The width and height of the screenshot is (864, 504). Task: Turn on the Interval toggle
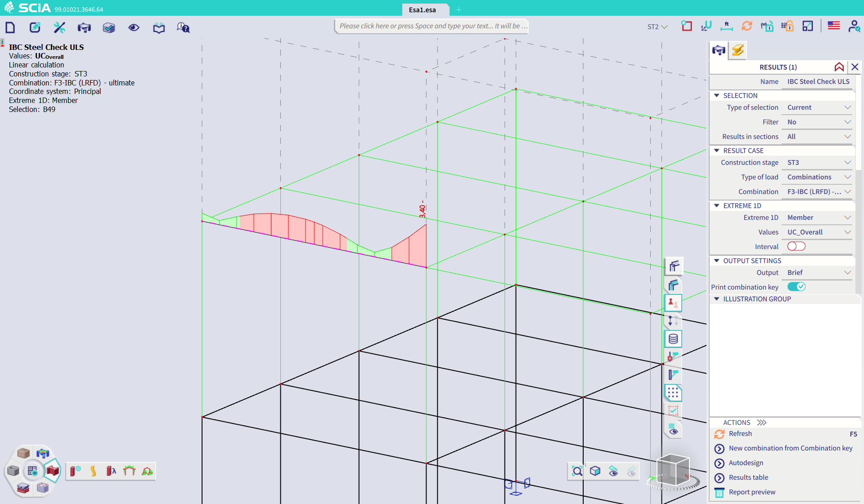[x=796, y=246]
